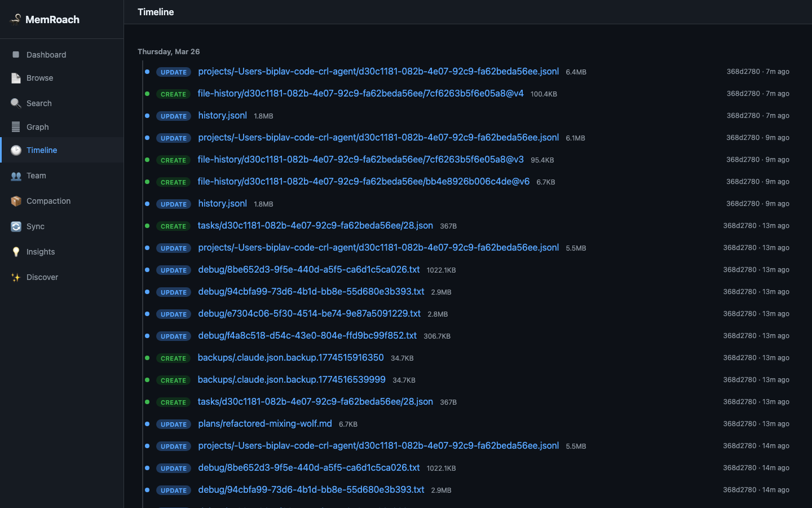The width and height of the screenshot is (812, 508).
Task: Click the Graph sidebar icon
Action: (16, 127)
